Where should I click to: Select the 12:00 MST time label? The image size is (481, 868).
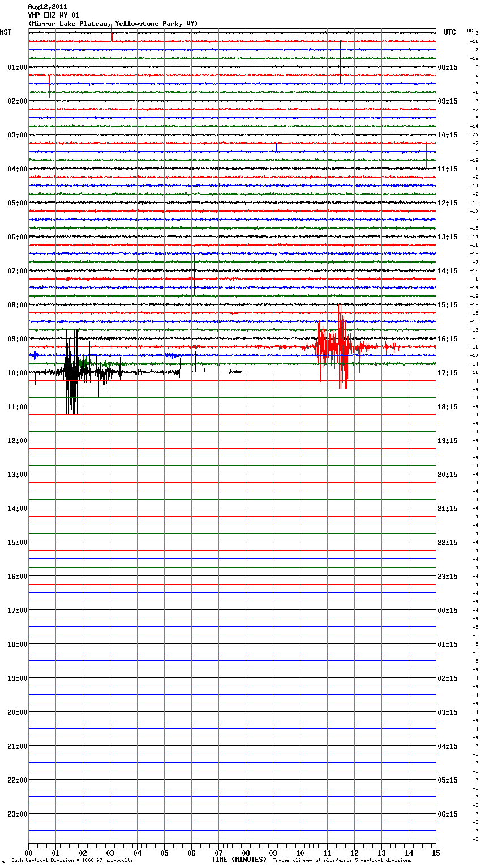18,441
